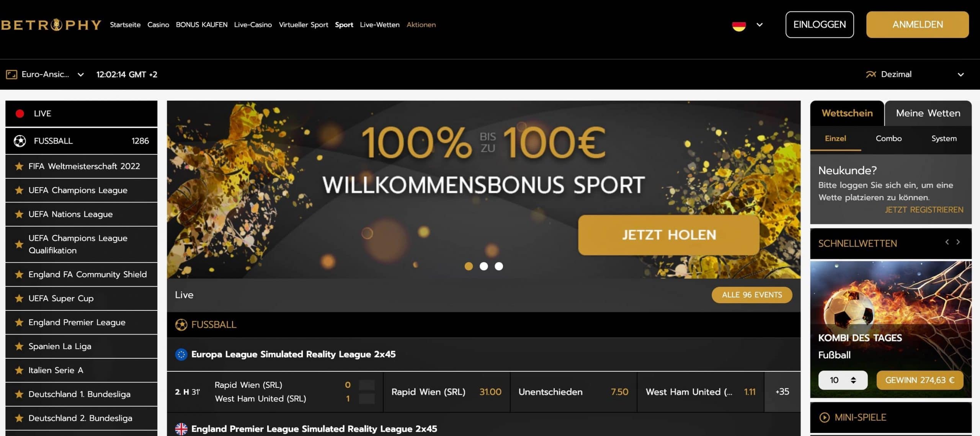Open the language selector chevron

pyautogui.click(x=760, y=25)
